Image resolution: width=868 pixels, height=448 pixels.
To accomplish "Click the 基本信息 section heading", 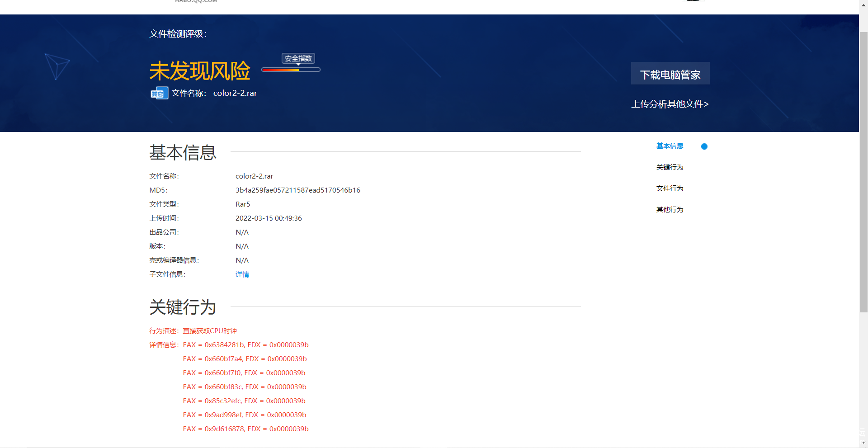I will point(183,152).
